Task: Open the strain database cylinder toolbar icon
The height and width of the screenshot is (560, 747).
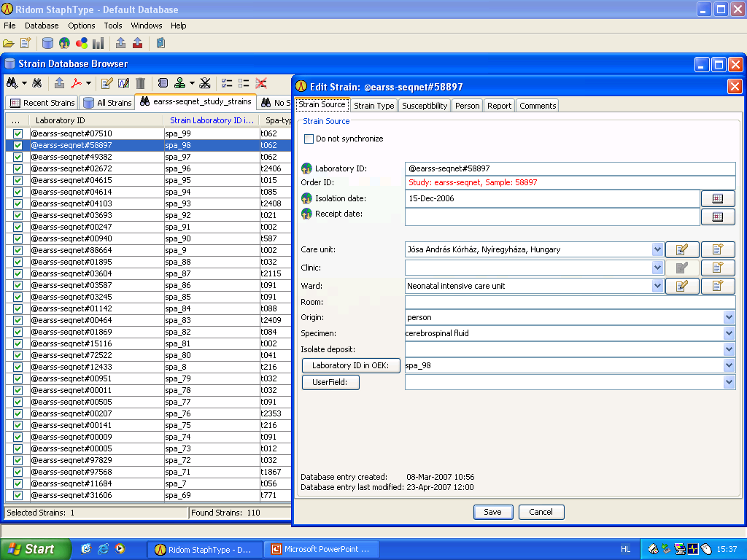Action: pyautogui.click(x=47, y=43)
